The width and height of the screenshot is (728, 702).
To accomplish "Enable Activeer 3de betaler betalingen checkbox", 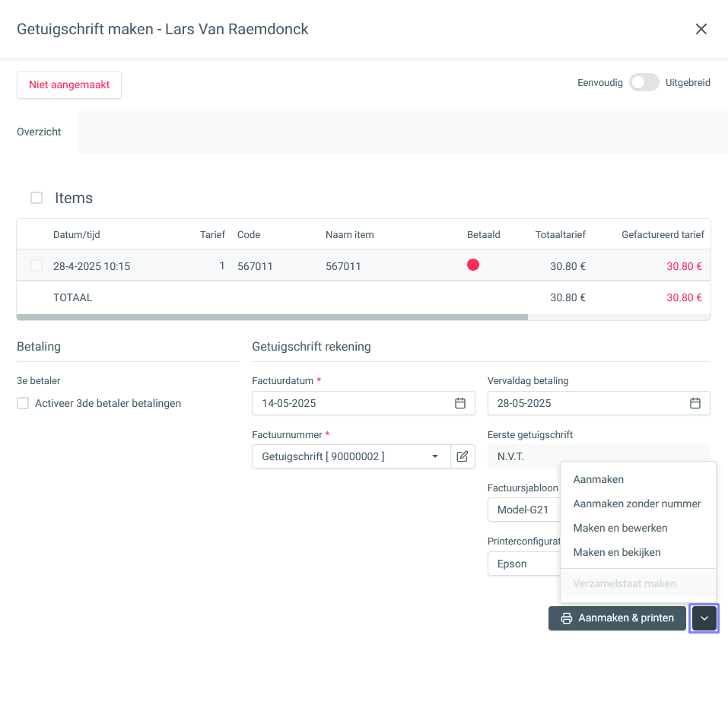I will [23, 403].
